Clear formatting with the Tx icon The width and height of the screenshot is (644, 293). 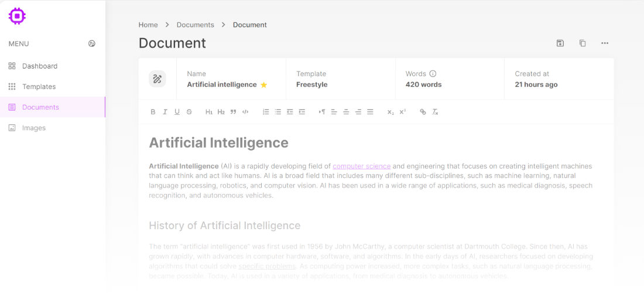click(x=436, y=112)
